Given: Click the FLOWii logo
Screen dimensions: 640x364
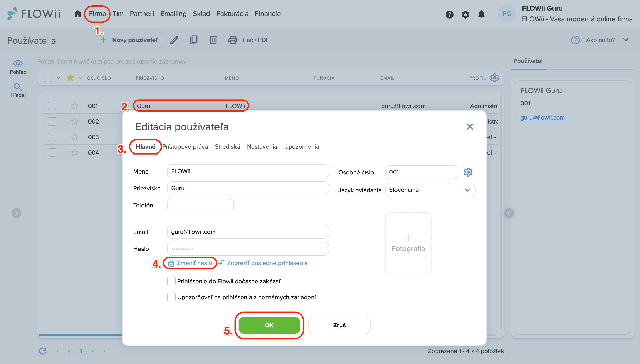Looking at the screenshot, I should pos(34,14).
